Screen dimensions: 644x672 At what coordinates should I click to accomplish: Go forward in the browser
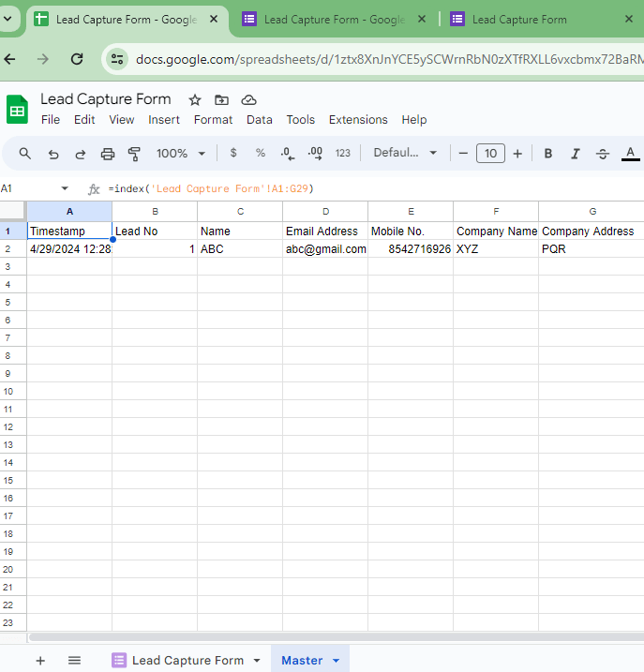click(43, 59)
